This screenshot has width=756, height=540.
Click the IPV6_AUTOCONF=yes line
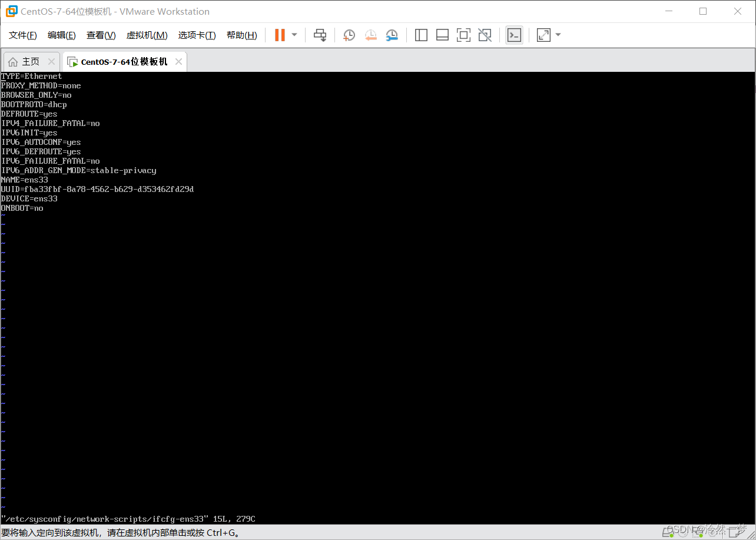pyautogui.click(x=41, y=142)
